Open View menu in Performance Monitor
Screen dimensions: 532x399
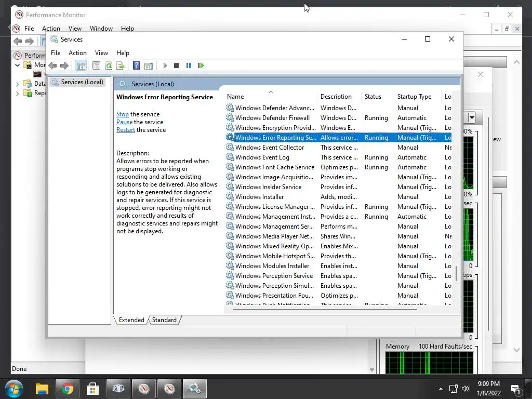(75, 29)
